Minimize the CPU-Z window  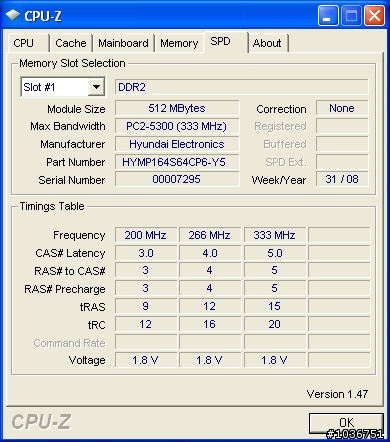[328, 15]
